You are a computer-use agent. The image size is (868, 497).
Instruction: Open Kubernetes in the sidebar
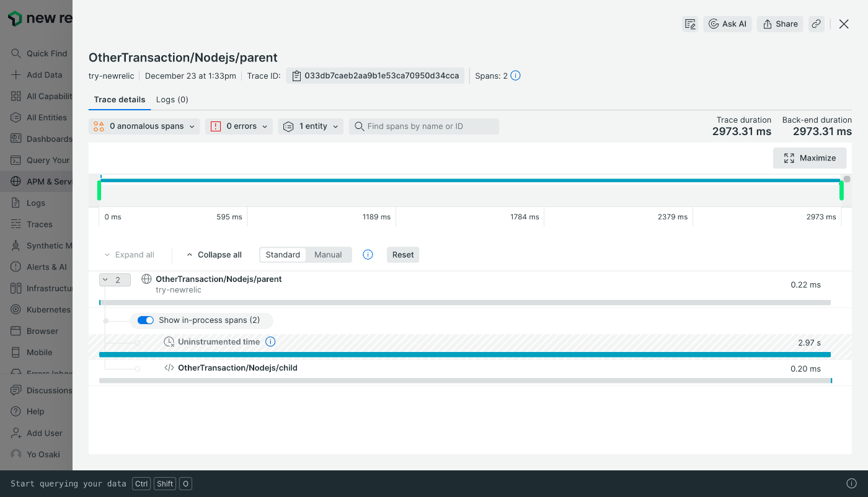click(x=41, y=309)
